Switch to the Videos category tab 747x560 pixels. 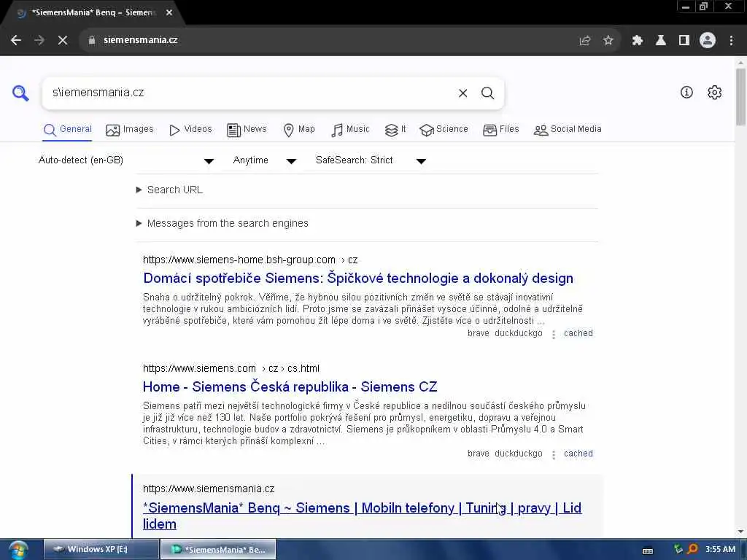(x=190, y=130)
